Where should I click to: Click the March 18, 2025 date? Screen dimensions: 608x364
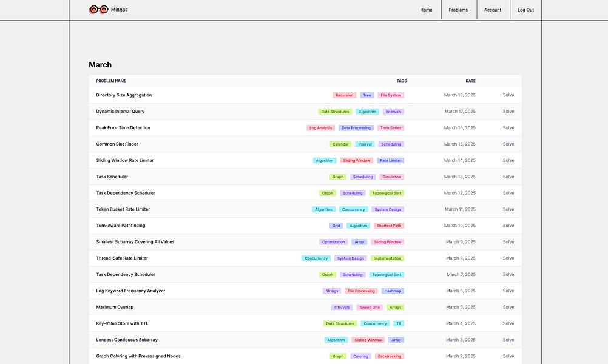point(459,95)
